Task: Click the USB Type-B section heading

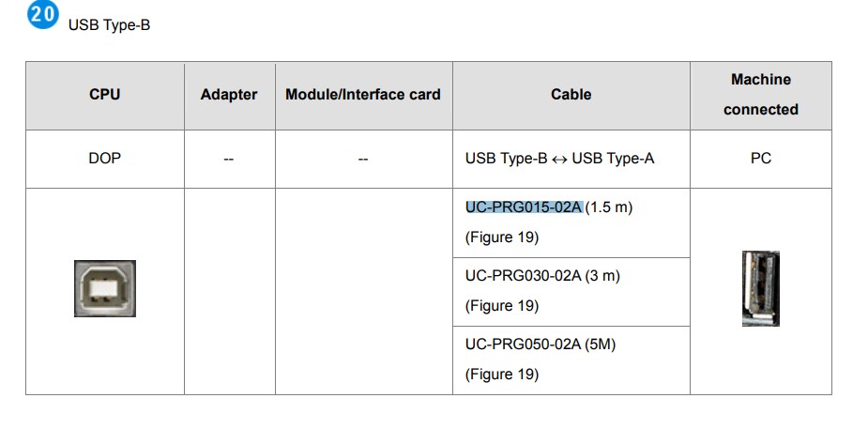Action: click(x=109, y=25)
